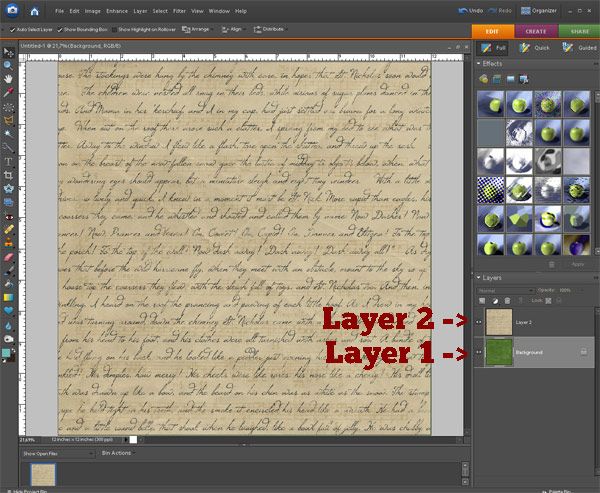This screenshot has width=600, height=493.
Task: Select the Clone Stamp tool
Action: click(8, 243)
